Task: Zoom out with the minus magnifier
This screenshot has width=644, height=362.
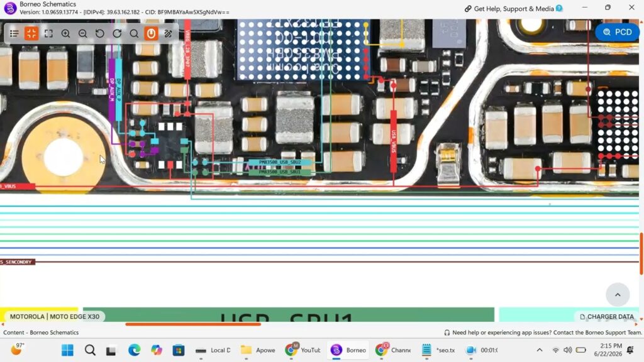Action: tap(82, 34)
